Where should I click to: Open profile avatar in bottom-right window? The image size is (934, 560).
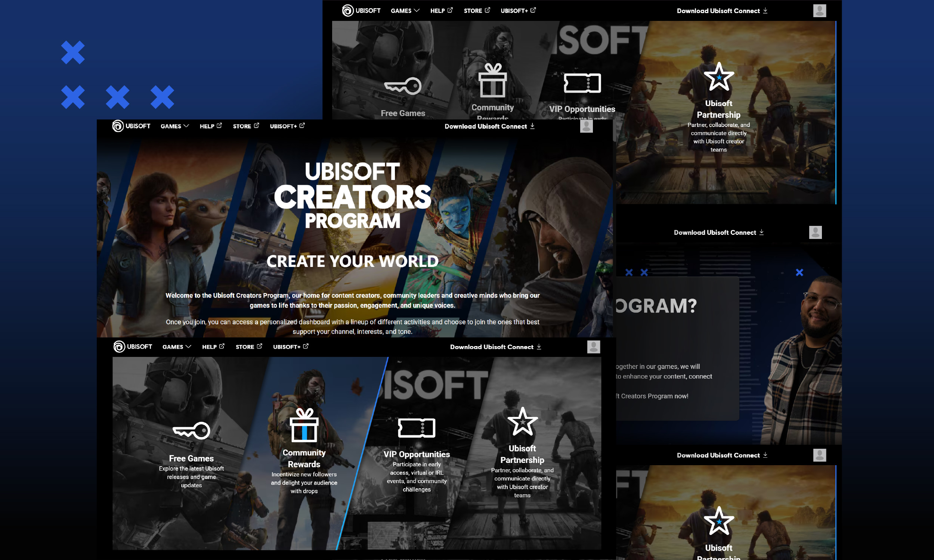(819, 455)
